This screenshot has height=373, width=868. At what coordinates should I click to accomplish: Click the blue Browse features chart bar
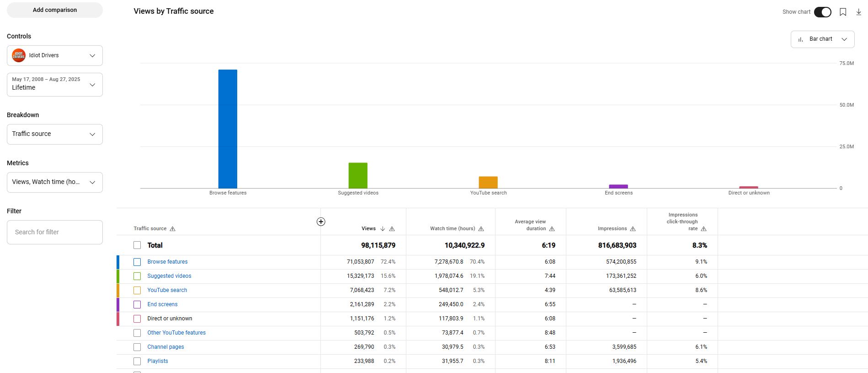[x=228, y=129]
